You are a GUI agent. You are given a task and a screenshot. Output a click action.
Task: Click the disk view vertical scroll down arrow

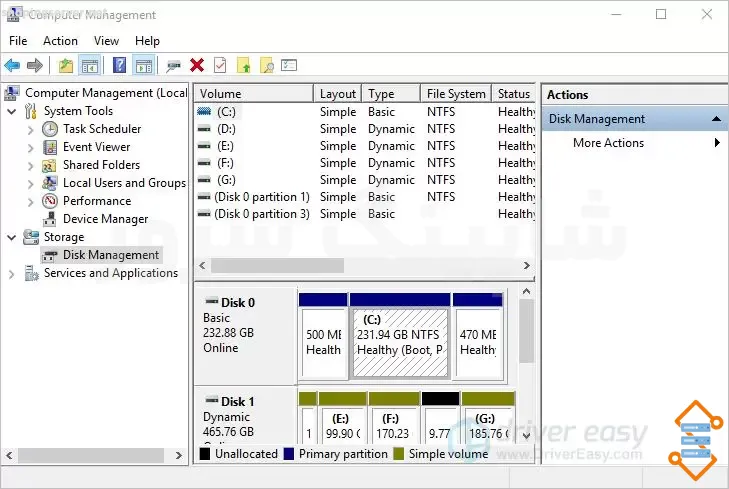coord(526,436)
